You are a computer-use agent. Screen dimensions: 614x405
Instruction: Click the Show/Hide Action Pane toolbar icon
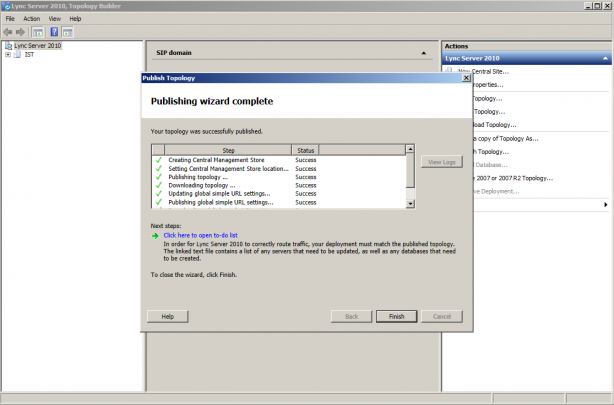[x=67, y=32]
